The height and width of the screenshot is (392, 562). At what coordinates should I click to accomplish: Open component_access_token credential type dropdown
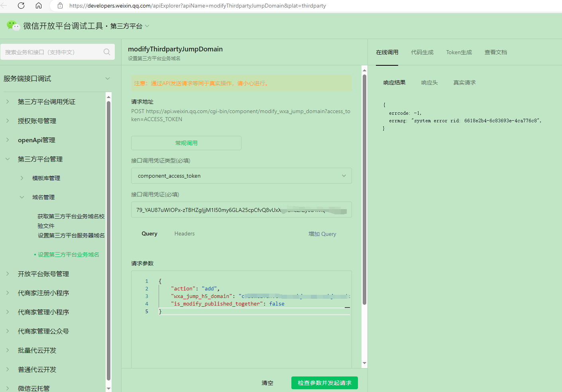[242, 176]
